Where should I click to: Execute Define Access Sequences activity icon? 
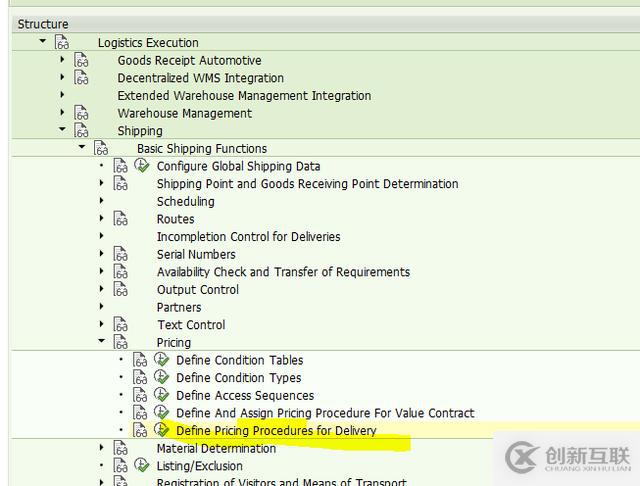(161, 395)
